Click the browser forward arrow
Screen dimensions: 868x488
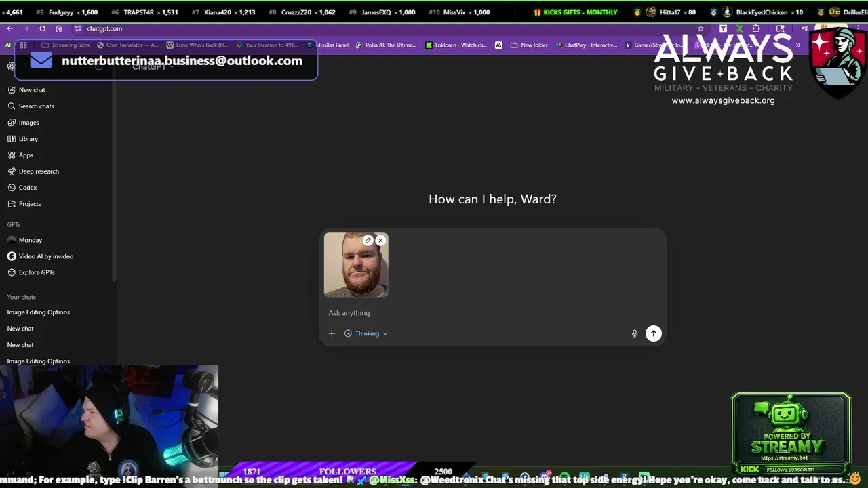[26, 28]
